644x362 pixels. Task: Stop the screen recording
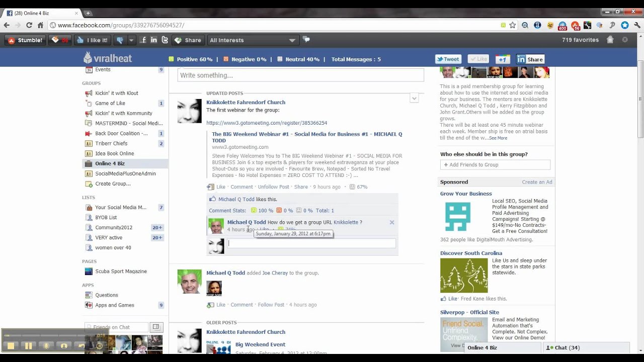click(11, 345)
